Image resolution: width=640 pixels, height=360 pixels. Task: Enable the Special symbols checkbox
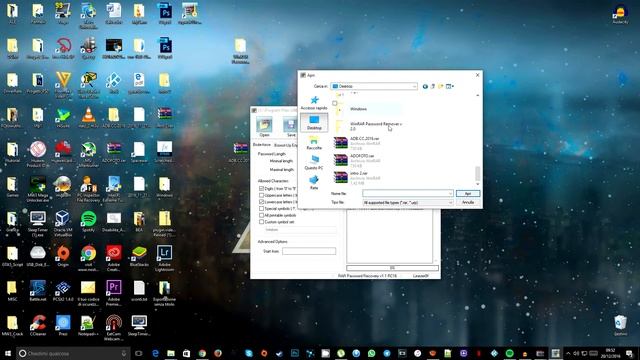click(x=261, y=209)
